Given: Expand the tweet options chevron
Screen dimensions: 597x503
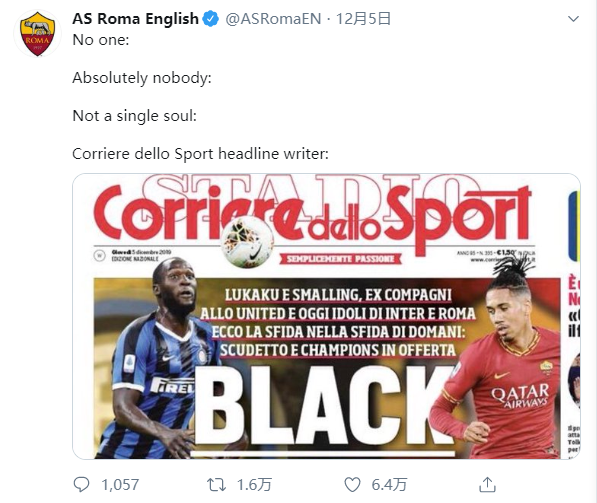Looking at the screenshot, I should [573, 19].
